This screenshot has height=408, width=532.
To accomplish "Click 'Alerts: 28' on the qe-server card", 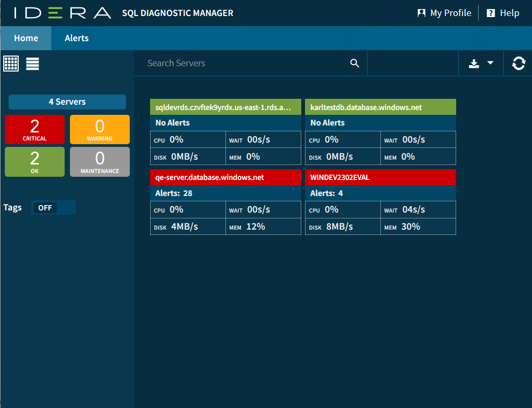I will pyautogui.click(x=174, y=193).
